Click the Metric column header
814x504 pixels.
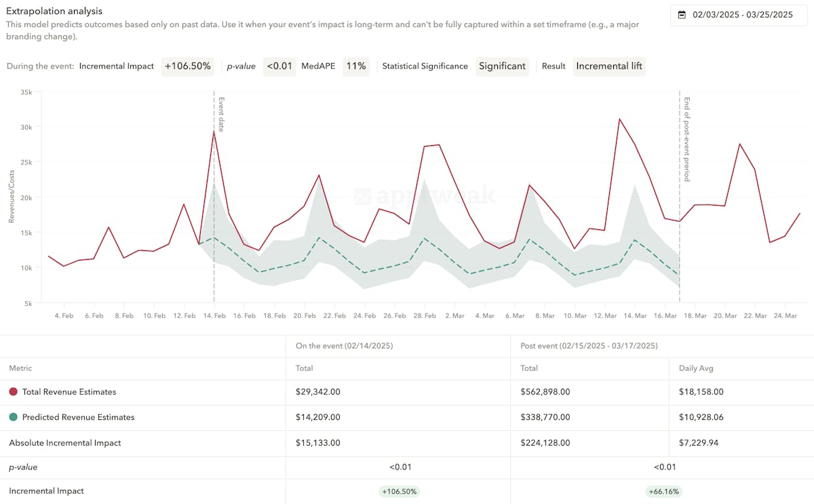coord(20,368)
